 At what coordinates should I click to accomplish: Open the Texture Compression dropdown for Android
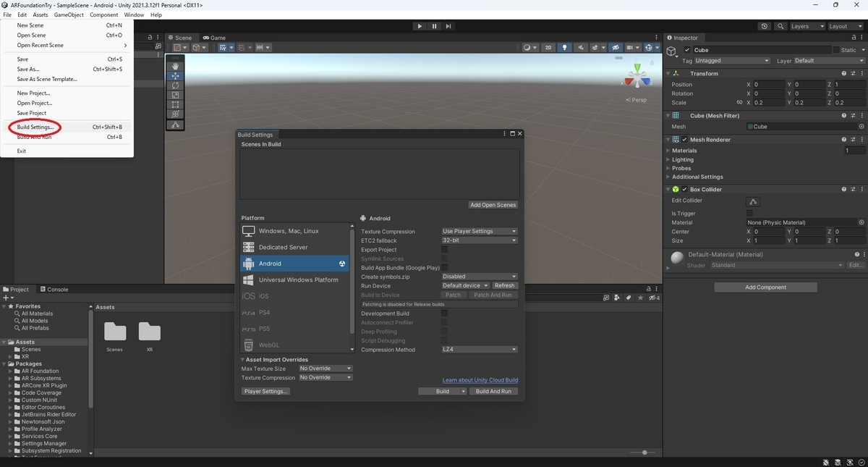click(480, 232)
